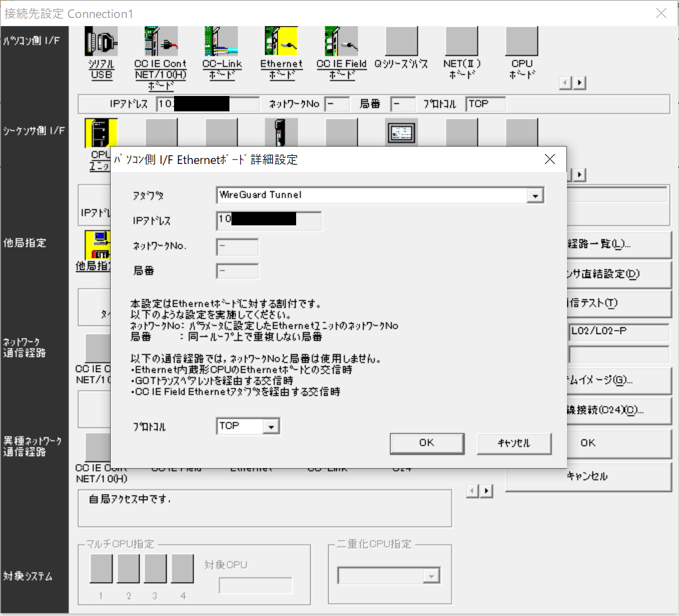
Task: Select the CC IE Cont NET/10(H) board icon
Action: click(161, 42)
